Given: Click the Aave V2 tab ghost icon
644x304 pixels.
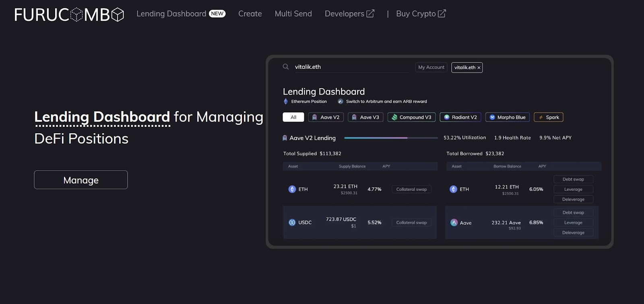Looking at the screenshot, I should pos(315,117).
